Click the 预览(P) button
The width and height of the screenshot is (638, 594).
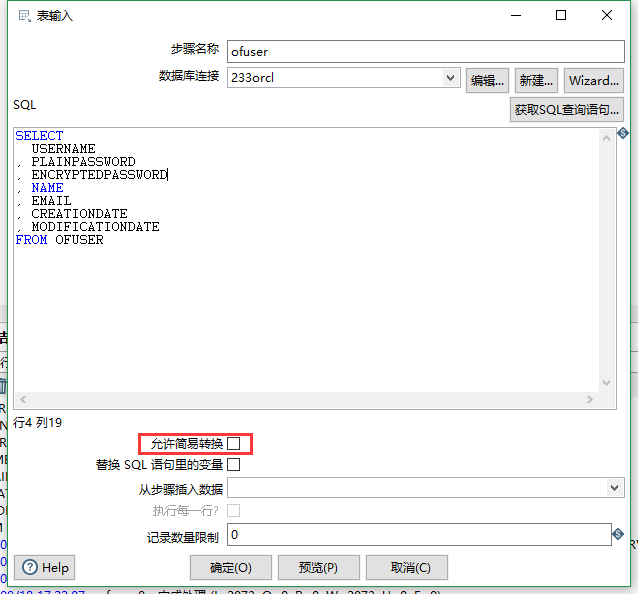pyautogui.click(x=319, y=567)
